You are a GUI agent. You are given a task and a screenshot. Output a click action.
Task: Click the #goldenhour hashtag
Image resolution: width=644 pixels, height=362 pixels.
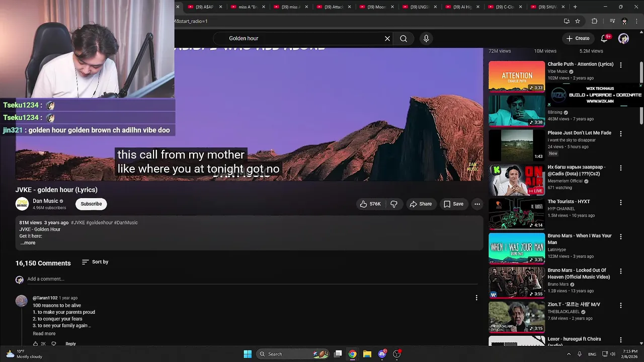[100, 223]
